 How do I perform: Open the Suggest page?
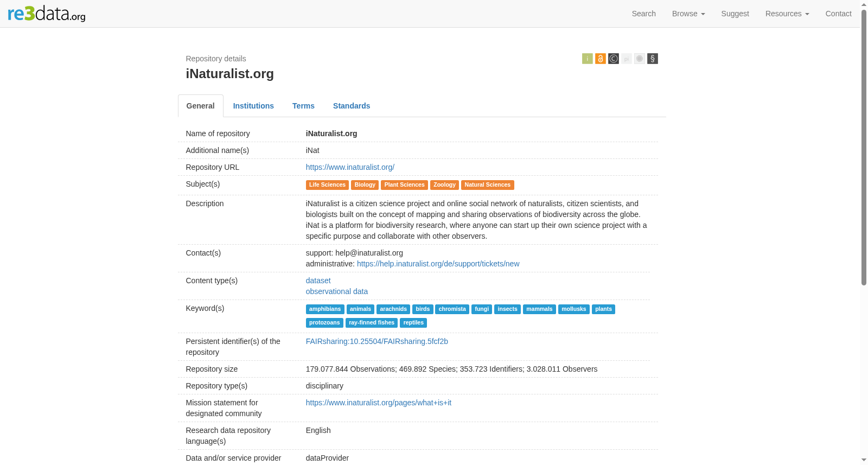pos(735,14)
